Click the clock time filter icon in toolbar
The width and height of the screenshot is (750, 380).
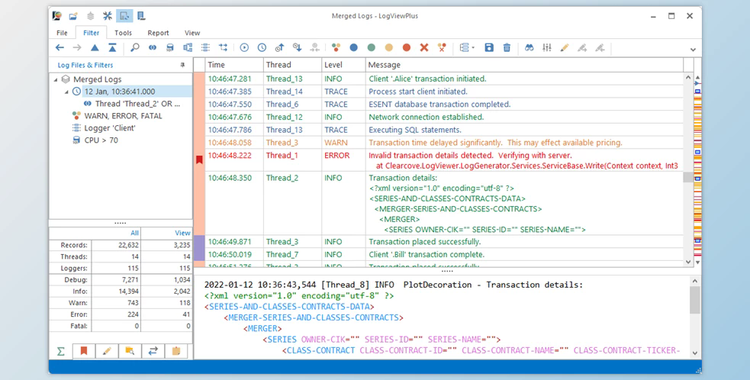coord(262,47)
